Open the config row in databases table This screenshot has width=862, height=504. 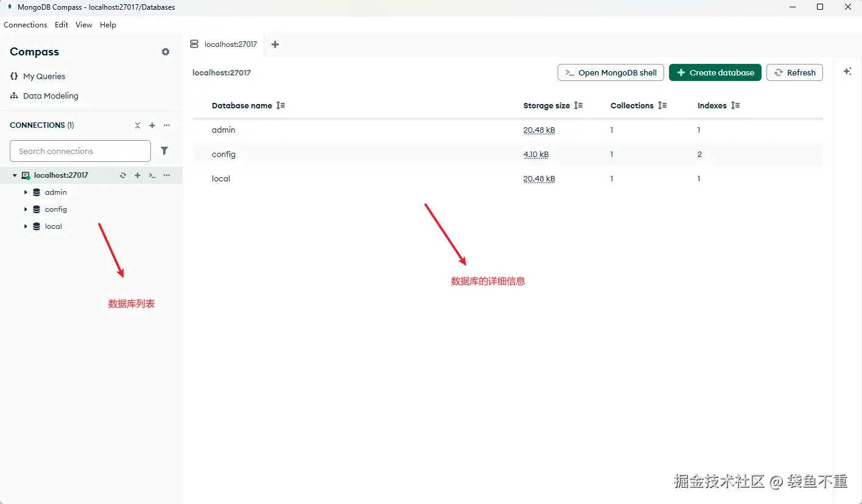[x=508, y=154]
